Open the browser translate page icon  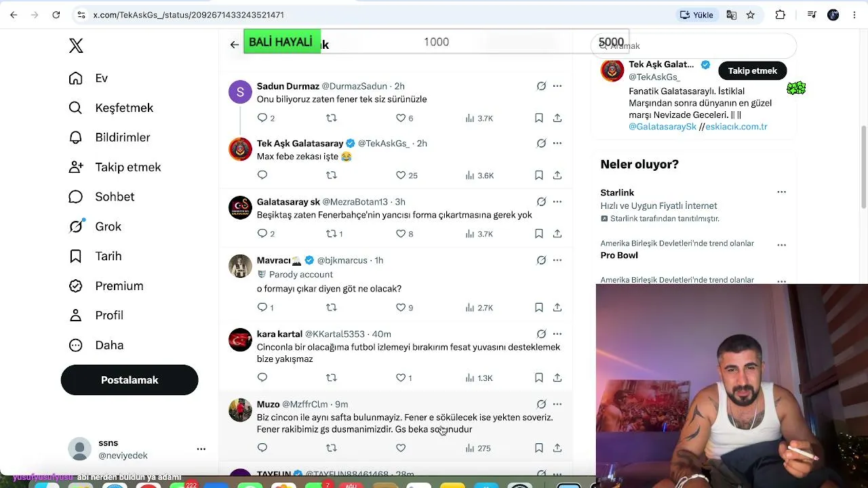(731, 15)
